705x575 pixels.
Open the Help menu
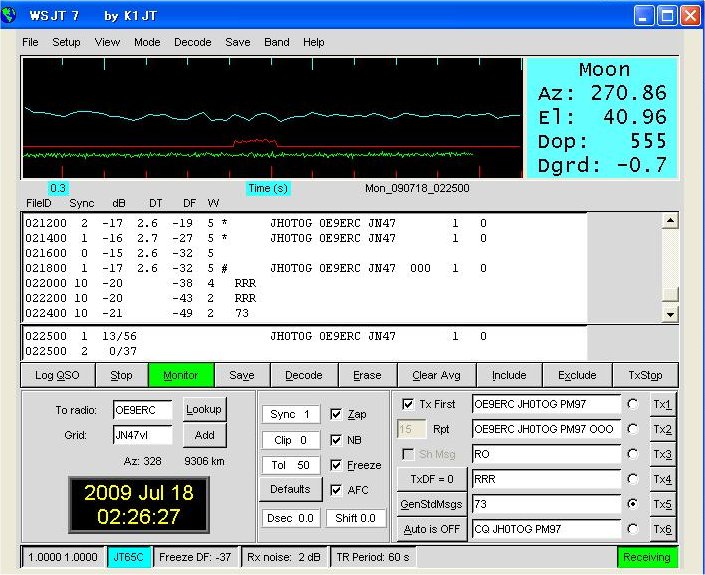tap(313, 42)
